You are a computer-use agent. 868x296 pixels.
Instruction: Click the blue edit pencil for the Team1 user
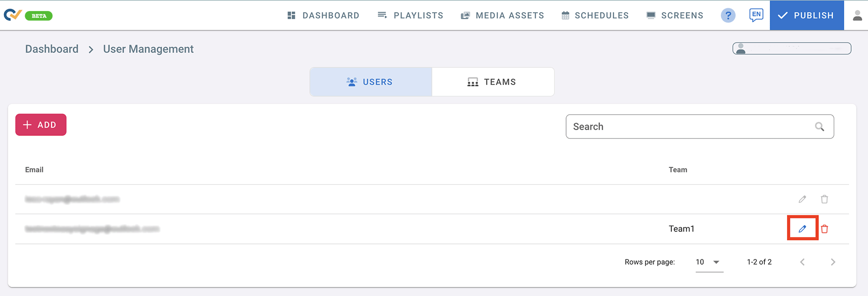(x=802, y=229)
